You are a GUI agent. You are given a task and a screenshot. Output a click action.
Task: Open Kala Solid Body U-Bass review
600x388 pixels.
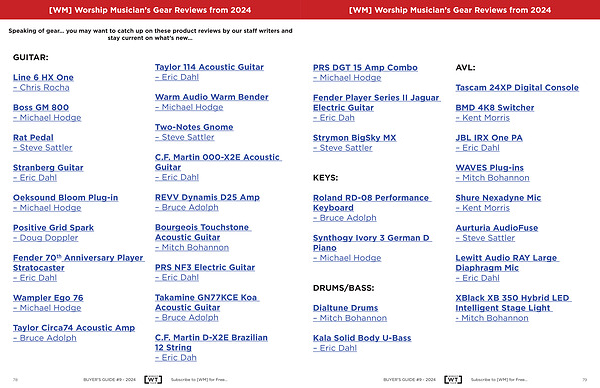[362, 338]
